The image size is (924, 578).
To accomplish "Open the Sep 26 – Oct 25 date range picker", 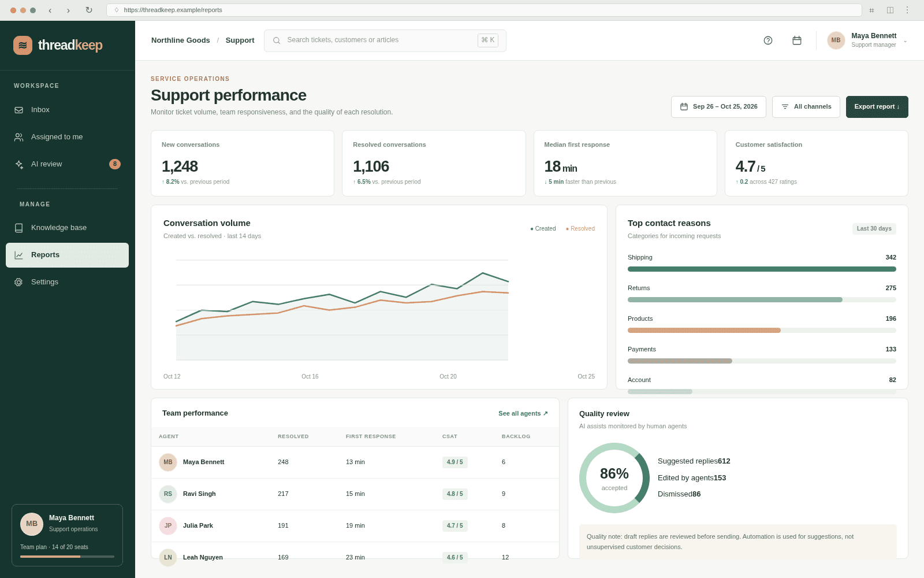I will tap(718, 107).
